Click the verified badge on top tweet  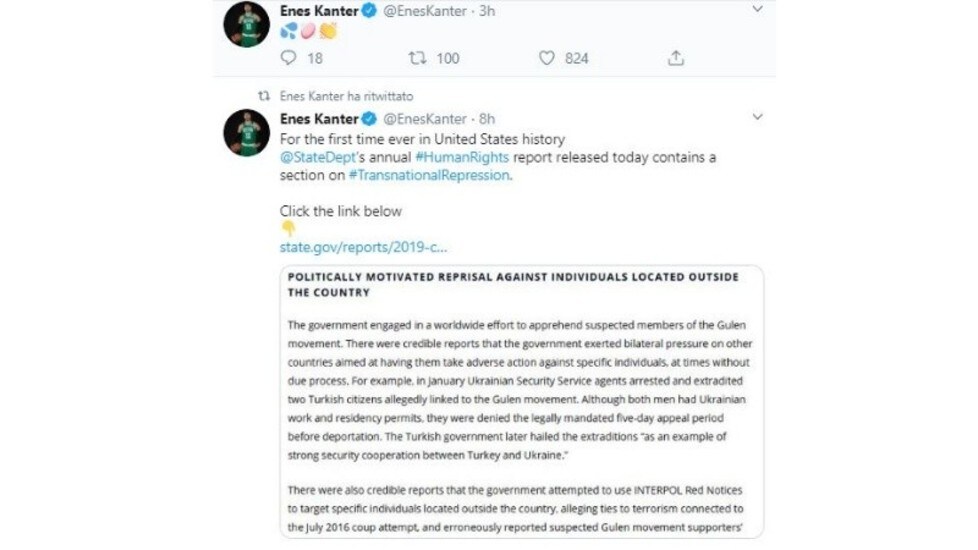tap(369, 11)
